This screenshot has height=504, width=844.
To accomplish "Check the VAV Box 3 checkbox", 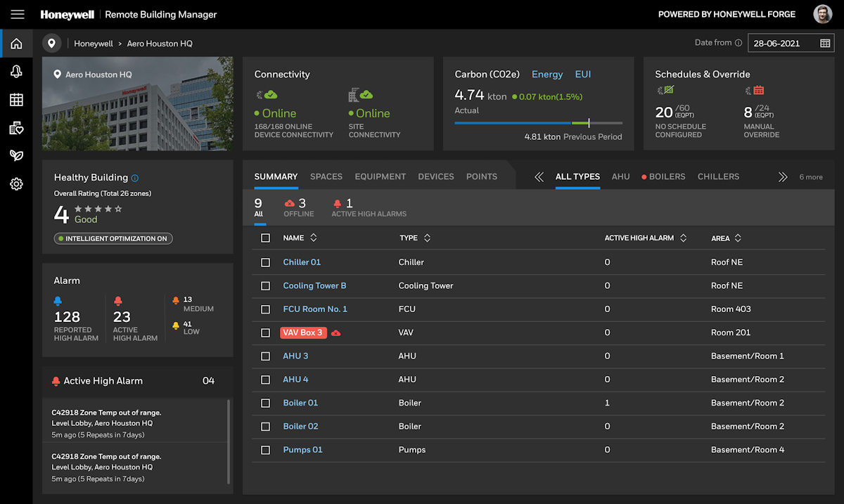I will pyautogui.click(x=265, y=332).
